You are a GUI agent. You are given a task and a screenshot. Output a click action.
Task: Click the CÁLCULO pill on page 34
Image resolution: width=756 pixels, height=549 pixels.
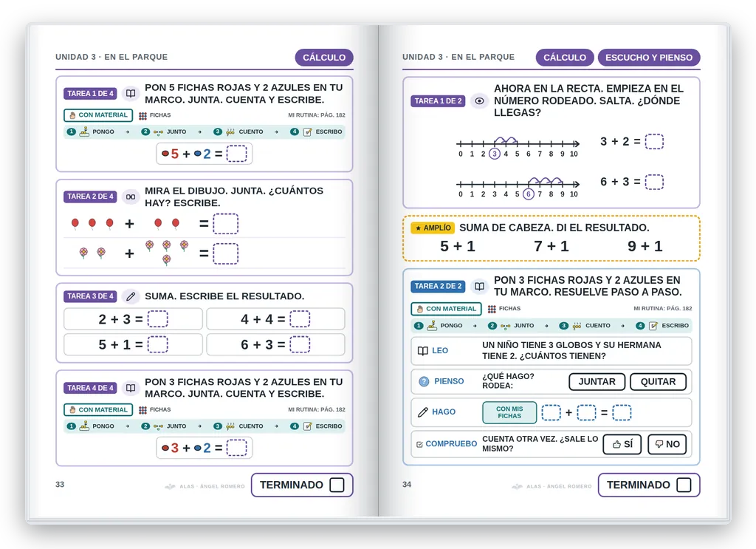(565, 58)
